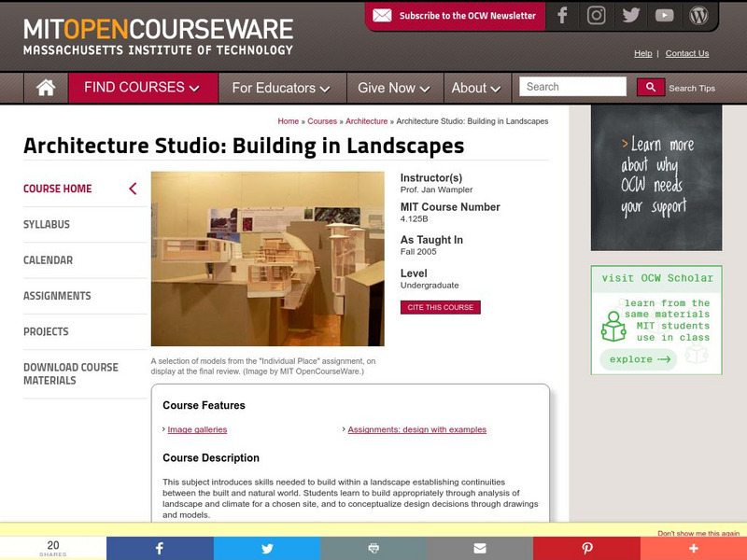The image size is (747, 560).
Task: Open the WordPress icon in the header
Action: [698, 15]
